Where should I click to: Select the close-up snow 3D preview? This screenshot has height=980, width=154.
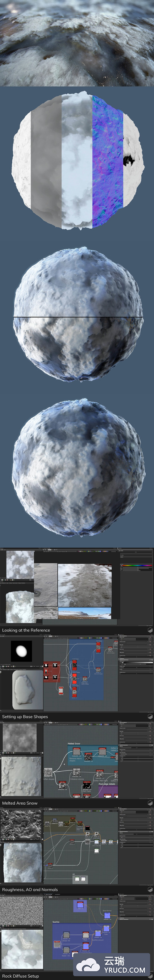(22, 949)
